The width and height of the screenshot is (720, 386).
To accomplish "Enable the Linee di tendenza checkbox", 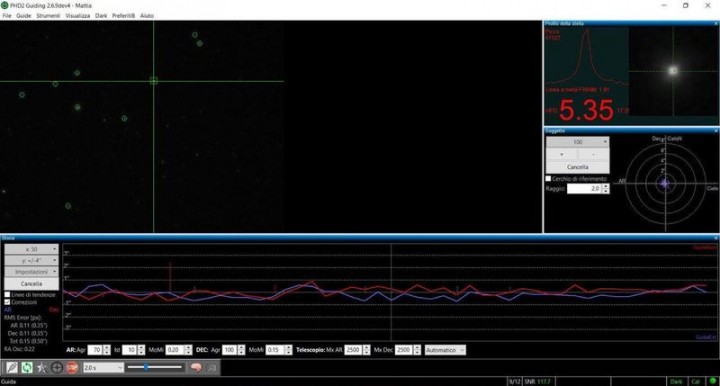I will click(7, 295).
